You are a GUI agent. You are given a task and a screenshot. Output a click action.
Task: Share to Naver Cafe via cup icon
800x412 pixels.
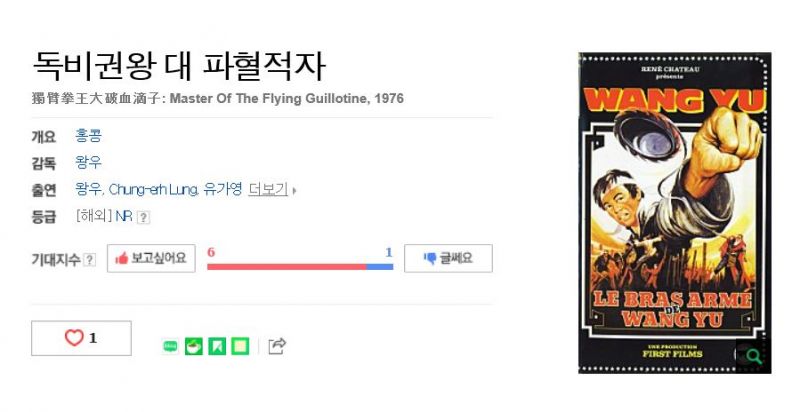point(193,346)
